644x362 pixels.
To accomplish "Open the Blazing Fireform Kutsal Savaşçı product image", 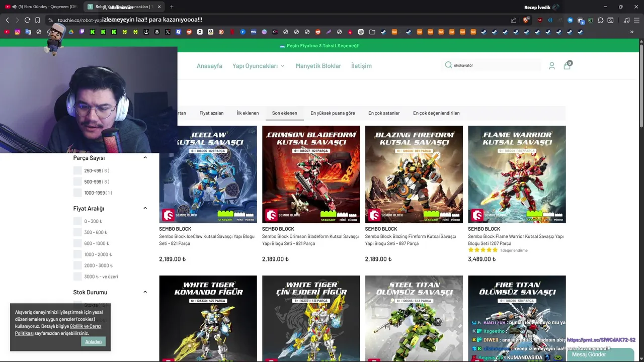I will (414, 174).
